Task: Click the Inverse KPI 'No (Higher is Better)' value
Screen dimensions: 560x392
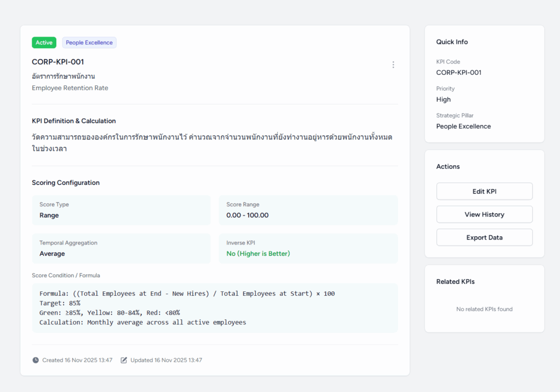Action: [258, 254]
